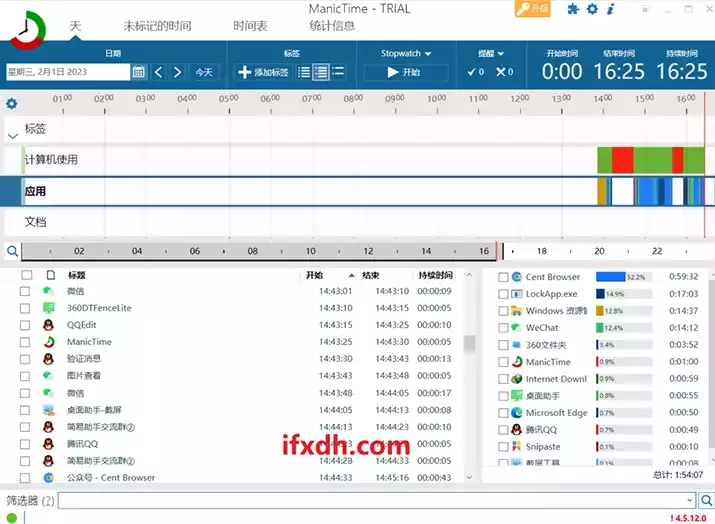Click the date input field
This screenshot has height=524, width=715.
click(68, 72)
